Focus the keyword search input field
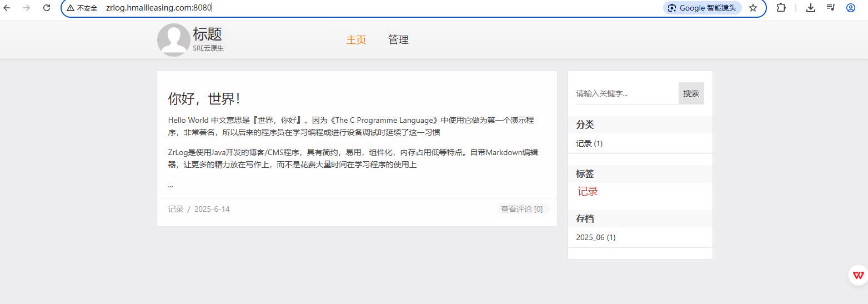Screen dimensions: 868x304 (626, 93)
